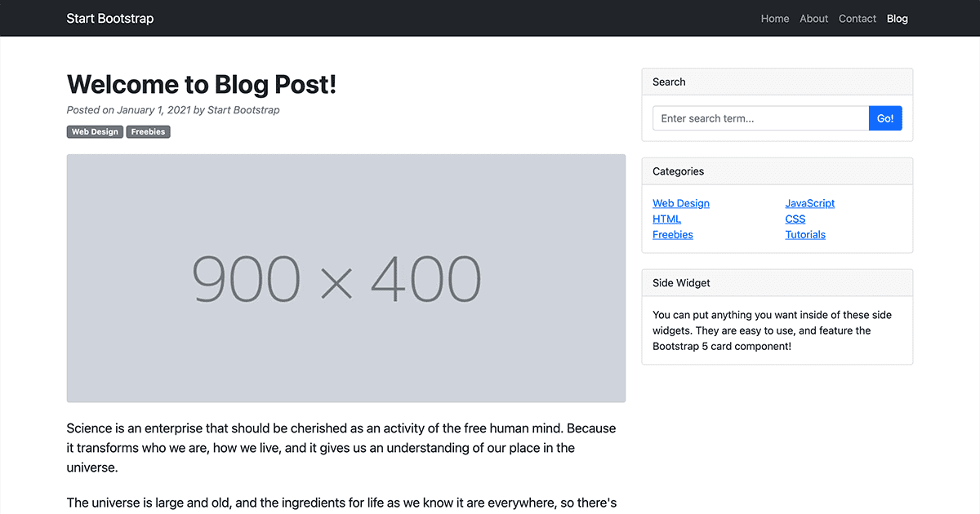The height and width of the screenshot is (514, 980).
Task: Click the Freebies tag badge under title
Action: pos(148,131)
